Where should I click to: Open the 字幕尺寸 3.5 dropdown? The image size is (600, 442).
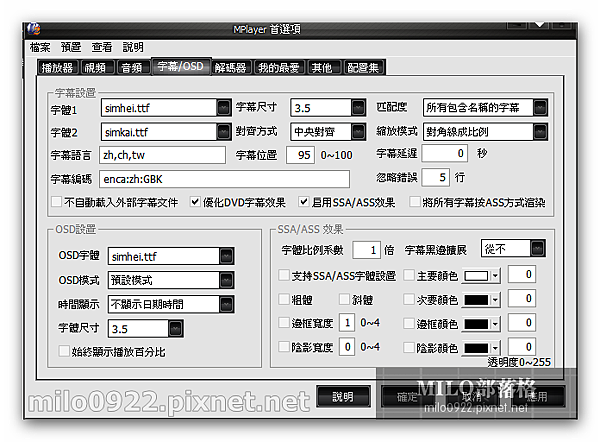tap(358, 108)
